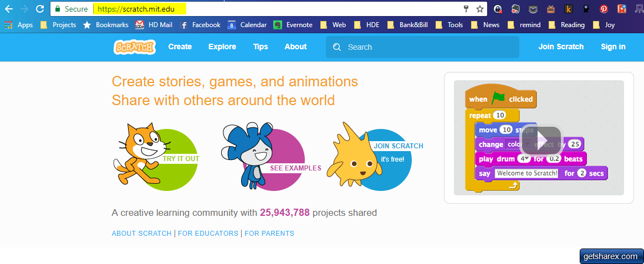Click the green Secure padlock icon
Screen dimensions: 644x264
pos(58,9)
